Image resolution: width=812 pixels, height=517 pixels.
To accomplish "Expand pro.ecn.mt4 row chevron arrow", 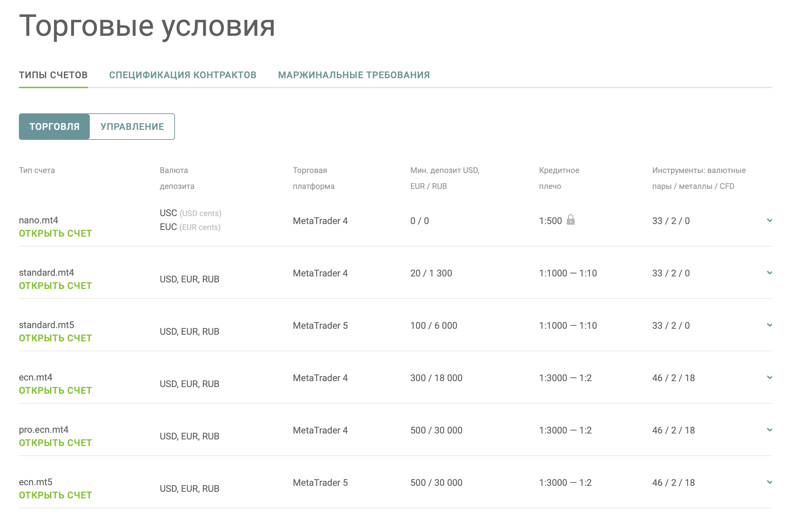I will (x=769, y=429).
